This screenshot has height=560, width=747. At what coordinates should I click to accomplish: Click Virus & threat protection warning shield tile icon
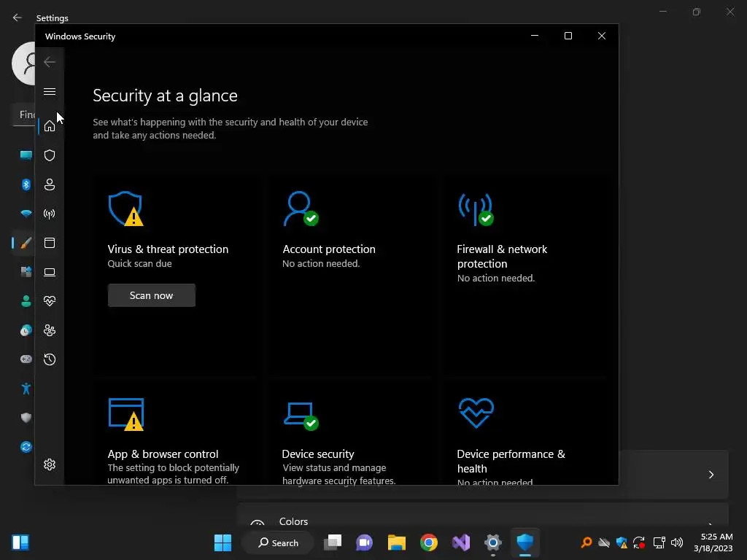coord(125,209)
